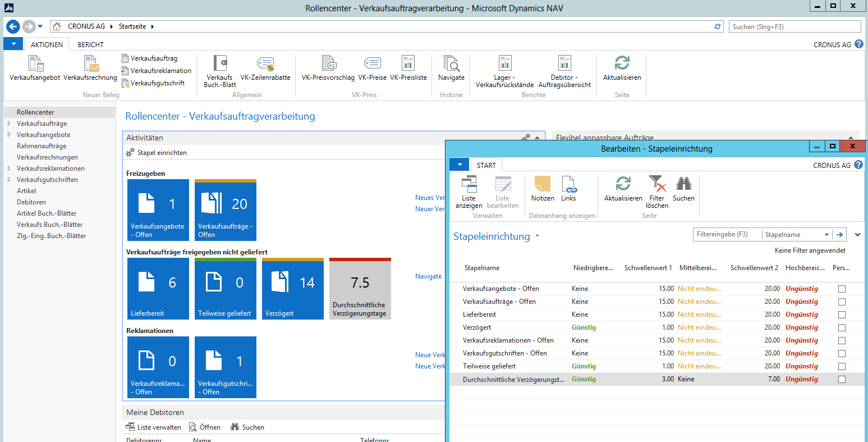Screen dimensions: 868x442
Task: Check Pers... box for Verkaufsaufträge - Offen
Action: click(842, 302)
